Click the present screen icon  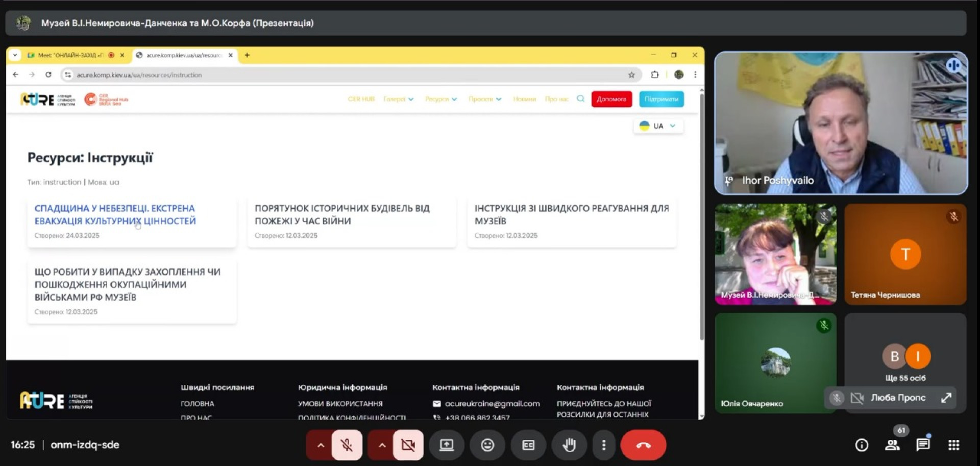pos(447,445)
